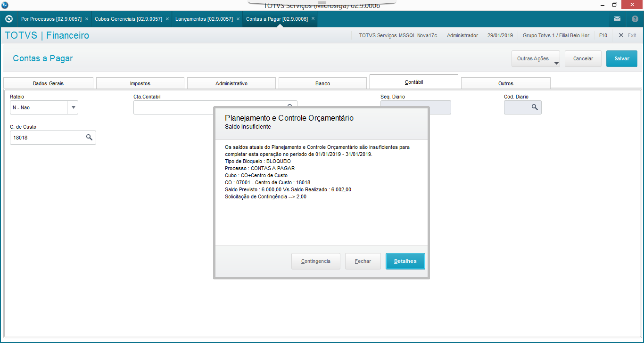
Task: Open the Impostos tab
Action: (x=140, y=83)
